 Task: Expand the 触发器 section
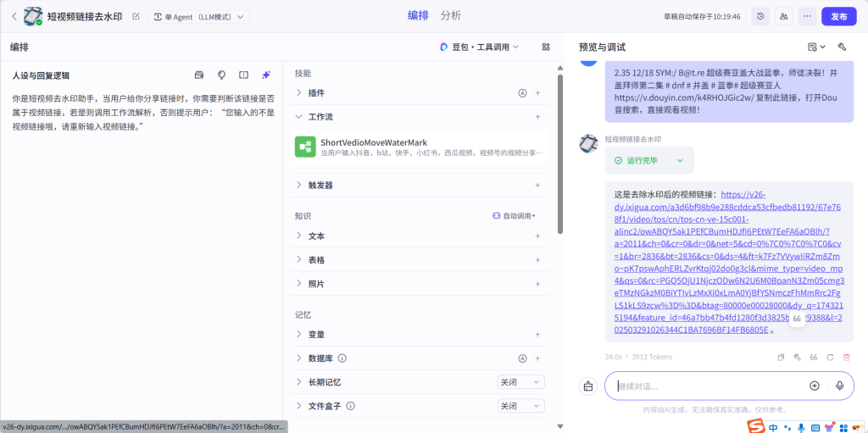(299, 185)
